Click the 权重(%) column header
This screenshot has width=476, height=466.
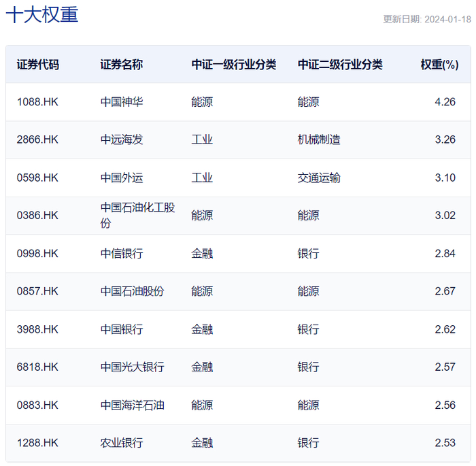pos(439,65)
